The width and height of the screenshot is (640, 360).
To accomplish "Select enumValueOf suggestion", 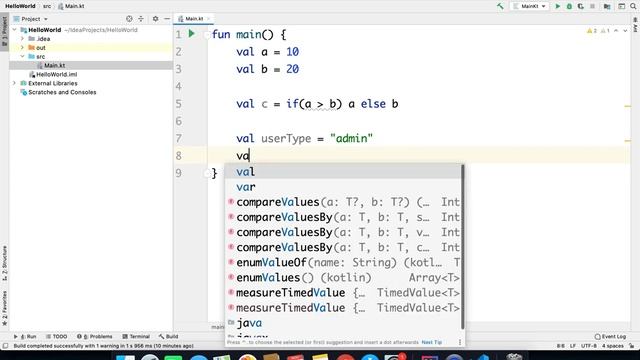I will [x=343, y=262].
